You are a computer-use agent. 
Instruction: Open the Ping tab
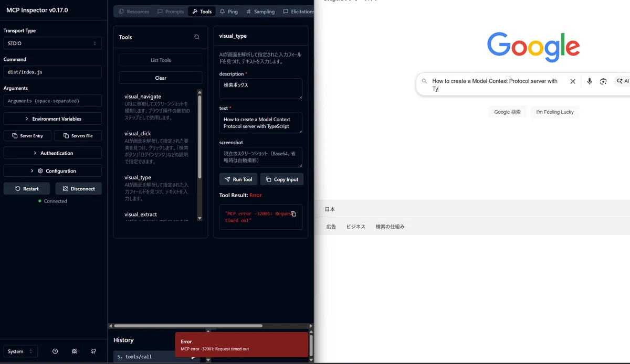229,12
